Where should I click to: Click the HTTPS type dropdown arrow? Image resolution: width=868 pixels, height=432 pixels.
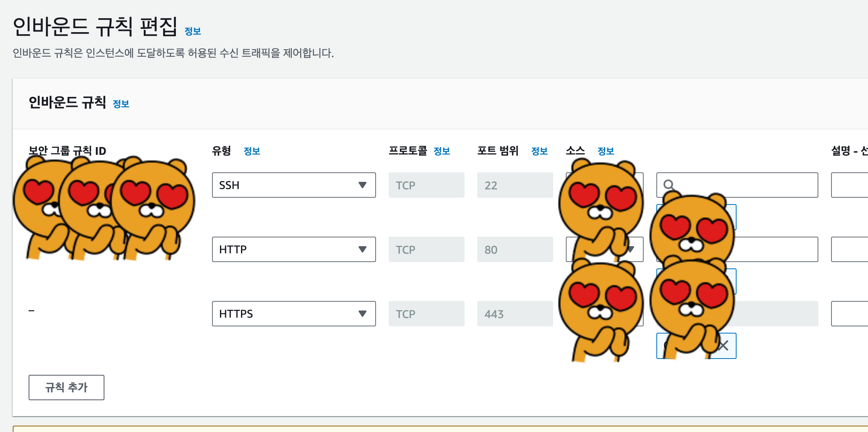click(362, 314)
